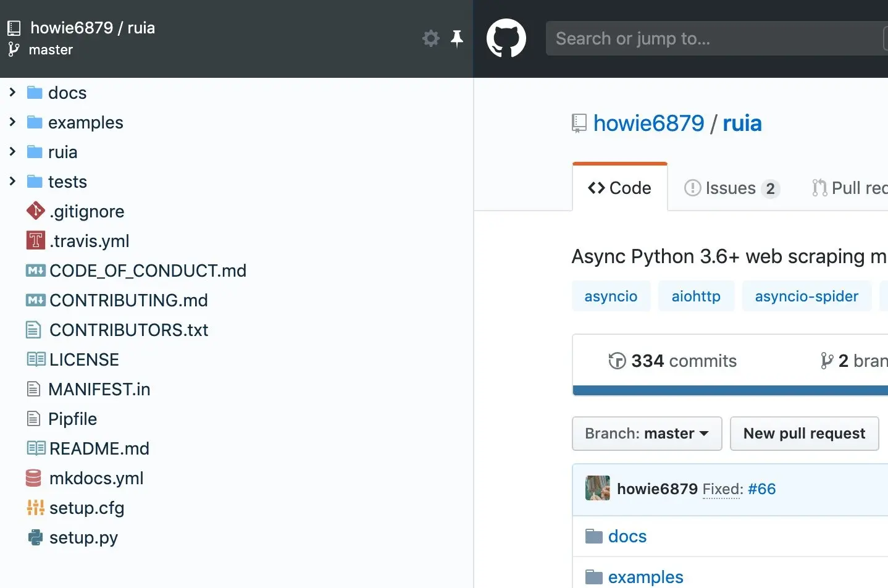Click the commits history clock icon
Viewport: 888px width, 588px height.
coord(617,361)
